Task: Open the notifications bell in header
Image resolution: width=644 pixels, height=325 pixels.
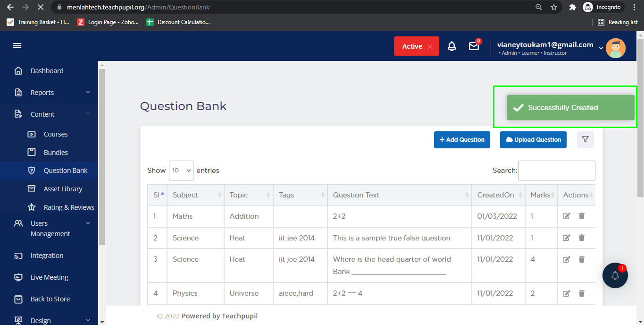Action: [x=452, y=46]
